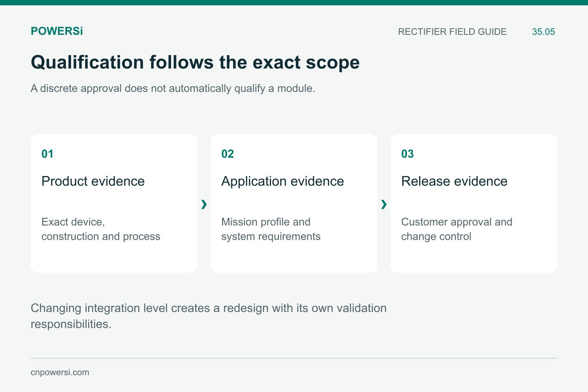Screen dimensions: 588x392
Task: Click 'Mission profile and system requirements' description
Action: (x=271, y=229)
